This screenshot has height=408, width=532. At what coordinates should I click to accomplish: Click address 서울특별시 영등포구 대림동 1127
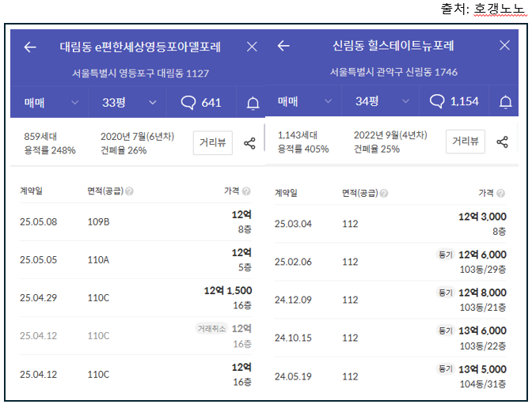140,74
